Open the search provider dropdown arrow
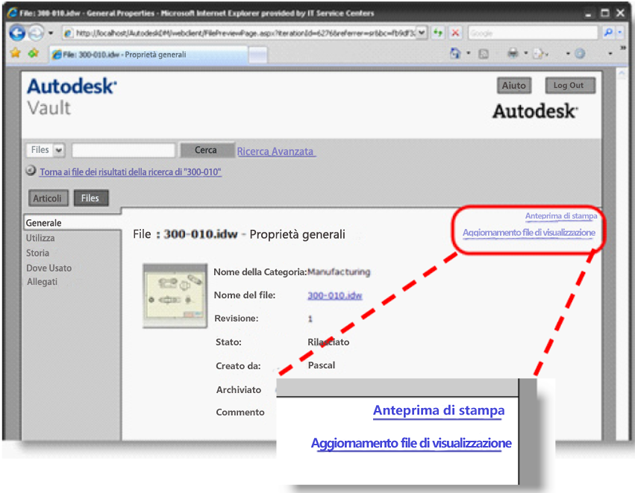The image size is (635, 493). pyautogui.click(x=620, y=33)
